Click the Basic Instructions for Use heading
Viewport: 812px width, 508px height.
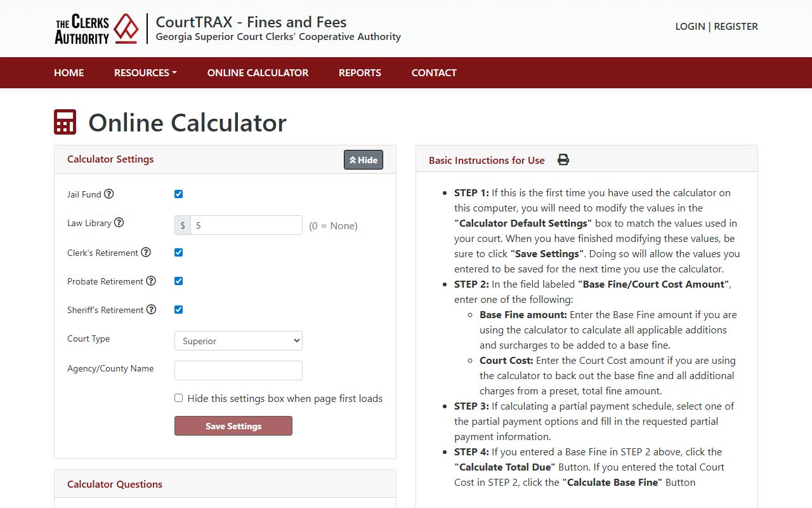pyautogui.click(x=487, y=161)
